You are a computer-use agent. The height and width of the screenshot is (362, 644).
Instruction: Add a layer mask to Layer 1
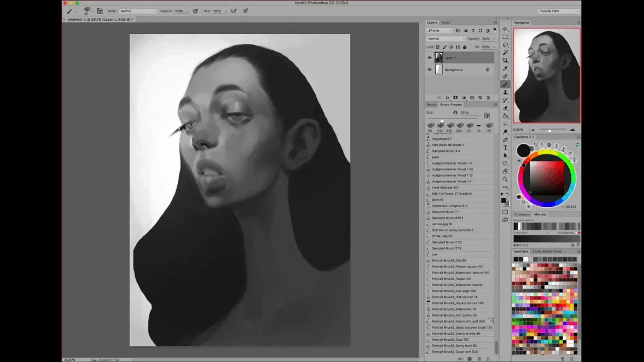click(456, 98)
